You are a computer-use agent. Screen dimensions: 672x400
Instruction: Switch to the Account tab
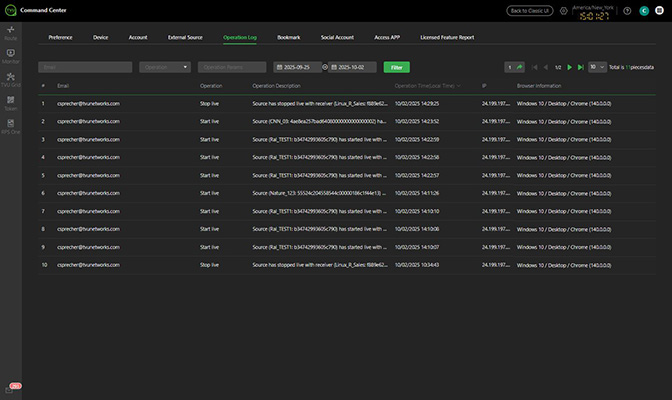click(138, 37)
